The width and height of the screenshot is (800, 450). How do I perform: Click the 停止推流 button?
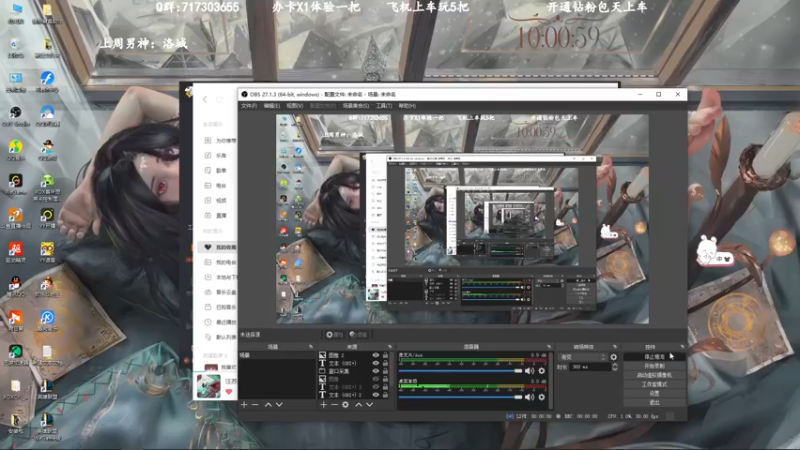[x=654, y=357]
